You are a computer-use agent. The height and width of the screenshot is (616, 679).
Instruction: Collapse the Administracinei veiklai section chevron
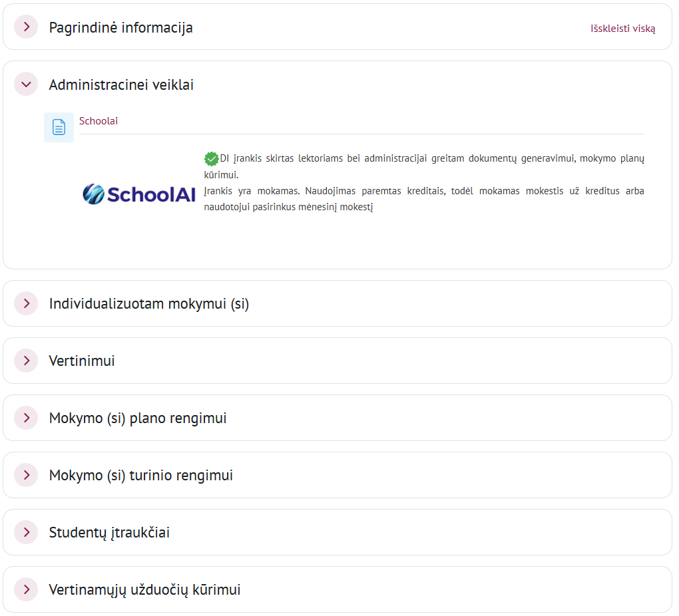[x=26, y=84]
